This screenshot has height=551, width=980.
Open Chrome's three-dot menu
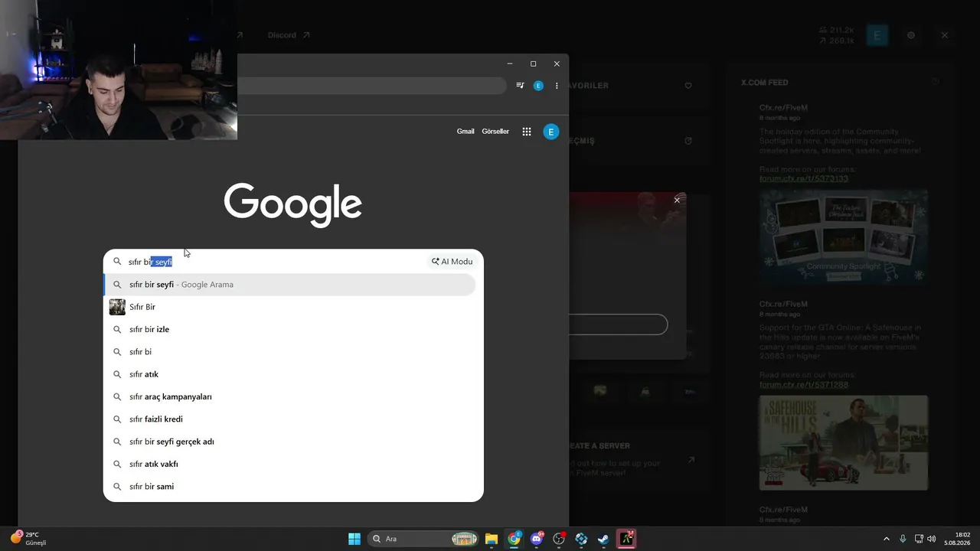[557, 86]
